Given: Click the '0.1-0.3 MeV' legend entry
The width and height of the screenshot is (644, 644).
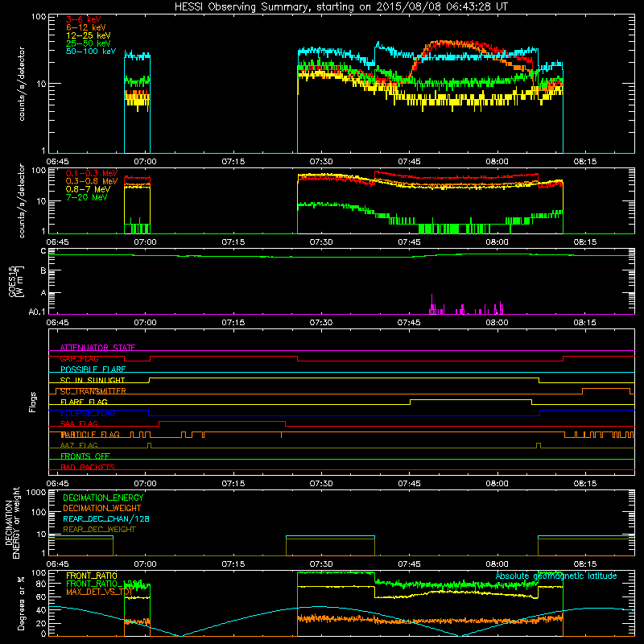Looking at the screenshot, I should (x=92, y=173).
